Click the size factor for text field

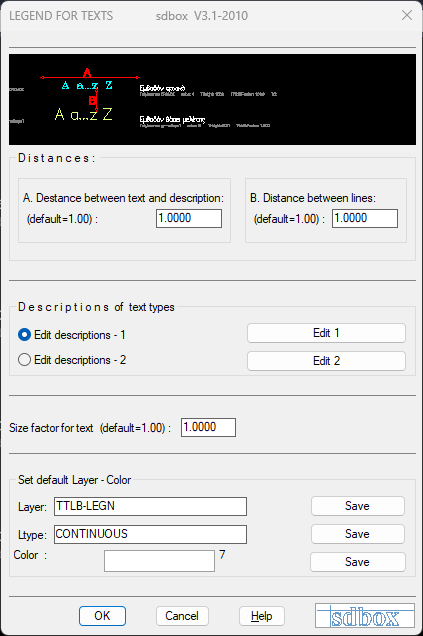click(x=208, y=427)
